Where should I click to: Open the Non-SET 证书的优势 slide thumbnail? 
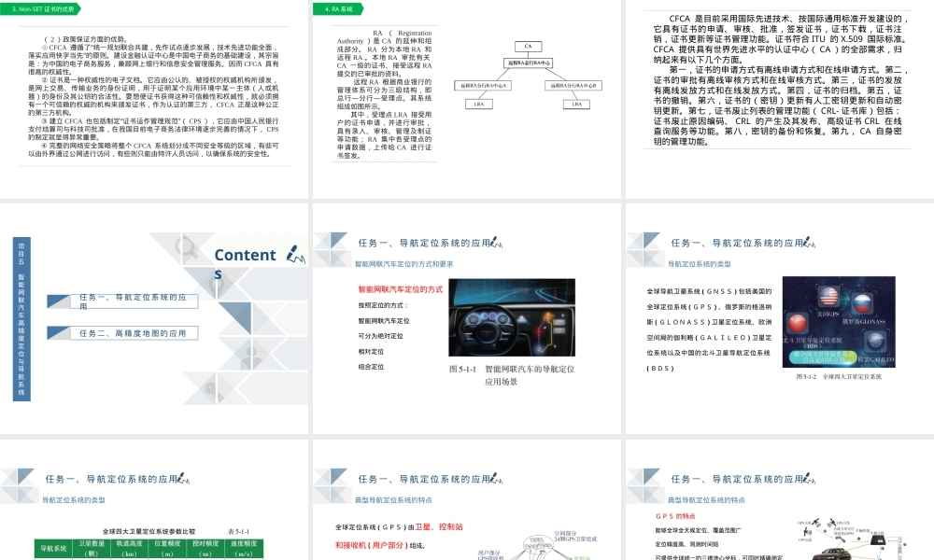pyautogui.click(x=154, y=99)
